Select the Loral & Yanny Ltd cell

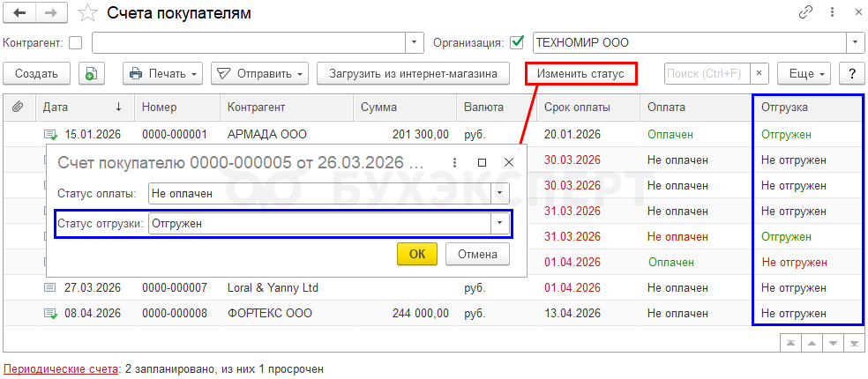point(287,287)
